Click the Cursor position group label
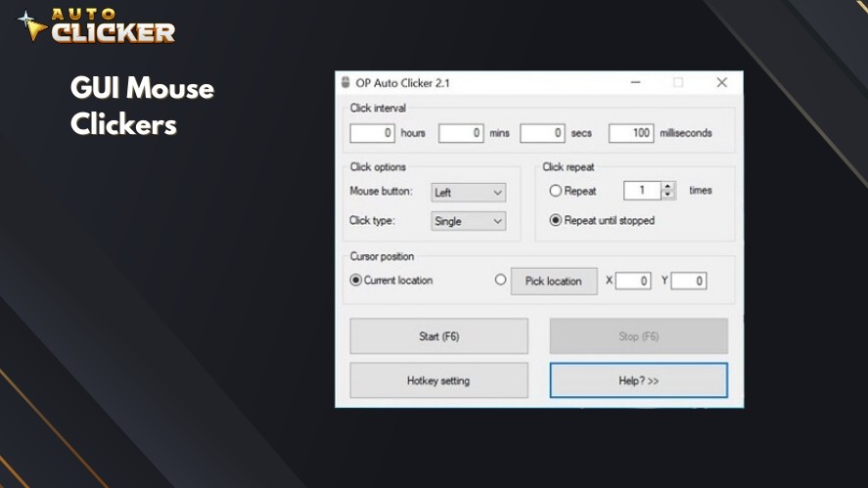The image size is (868, 488). 382,256
